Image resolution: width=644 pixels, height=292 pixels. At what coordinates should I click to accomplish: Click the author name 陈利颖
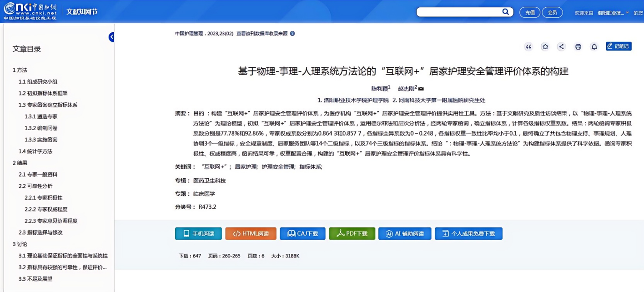pos(379,89)
